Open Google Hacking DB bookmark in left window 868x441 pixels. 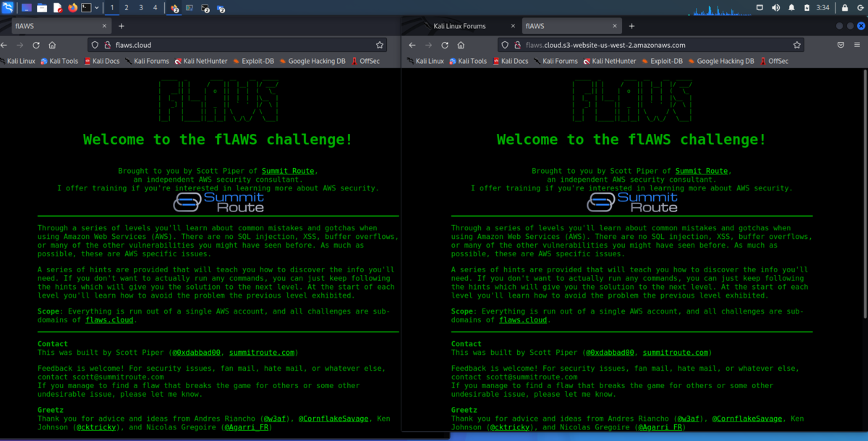click(312, 62)
